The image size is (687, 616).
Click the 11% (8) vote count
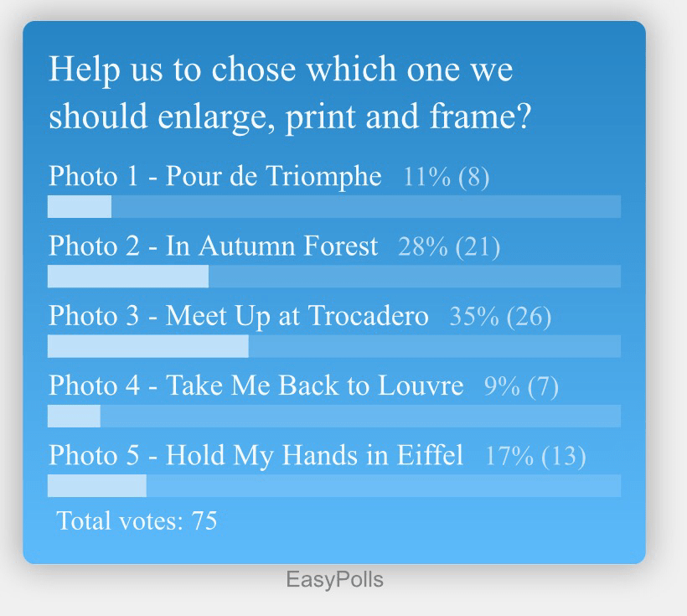coord(446,177)
